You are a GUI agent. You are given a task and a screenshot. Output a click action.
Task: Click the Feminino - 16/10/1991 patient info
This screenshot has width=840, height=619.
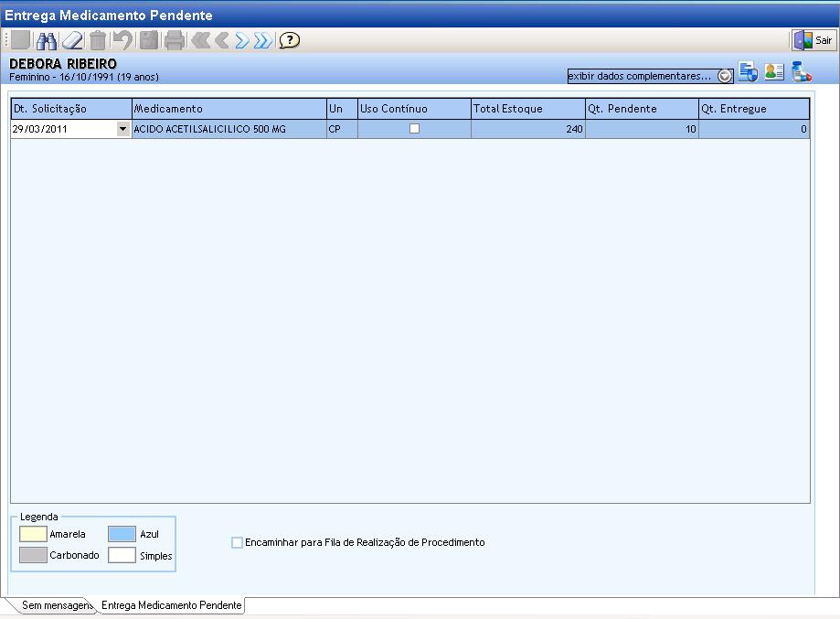tap(84, 77)
